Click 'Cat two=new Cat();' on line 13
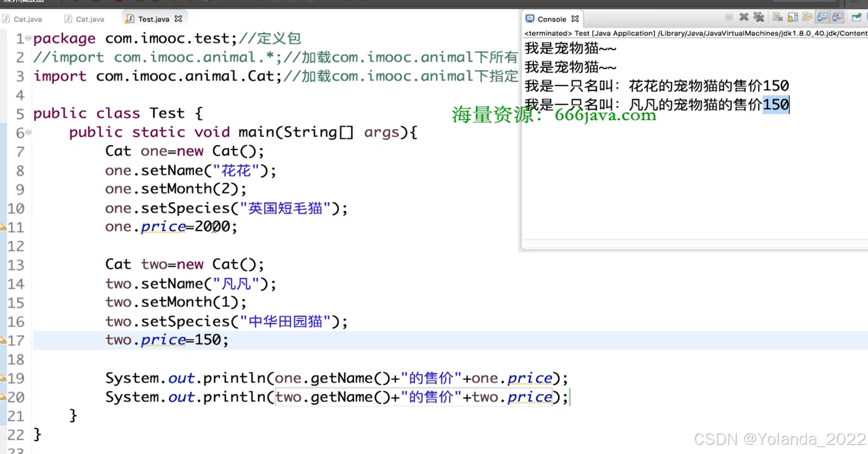The image size is (868, 454). point(184,264)
